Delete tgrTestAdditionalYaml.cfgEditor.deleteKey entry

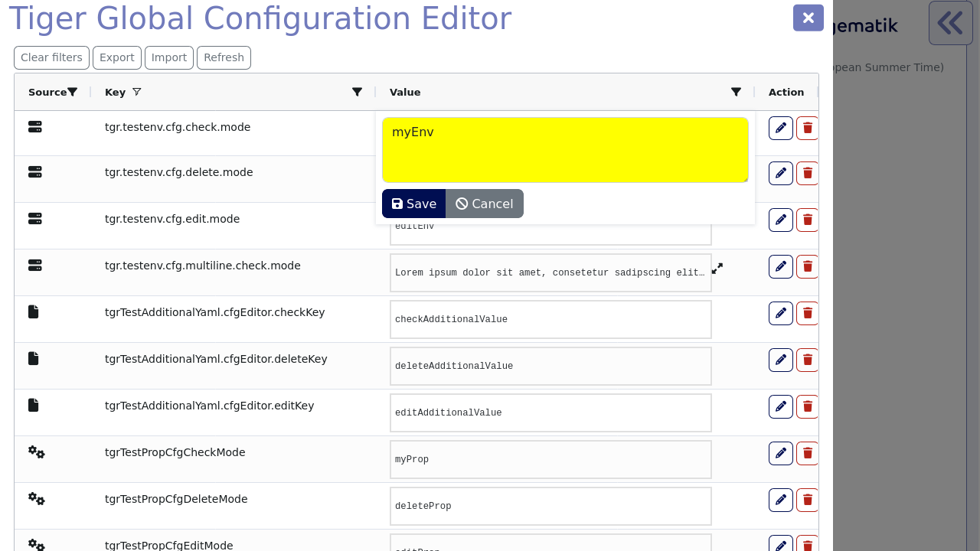tap(808, 360)
